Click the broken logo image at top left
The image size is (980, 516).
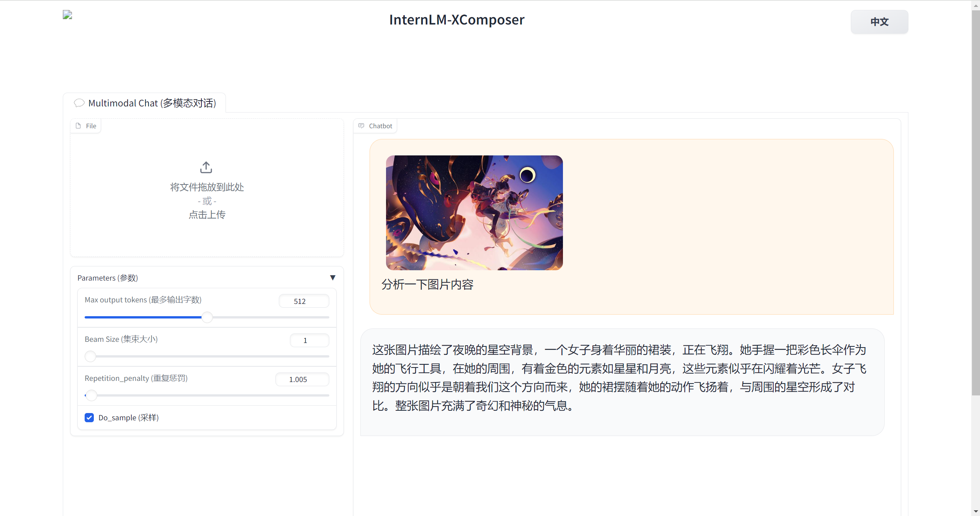[x=67, y=15]
